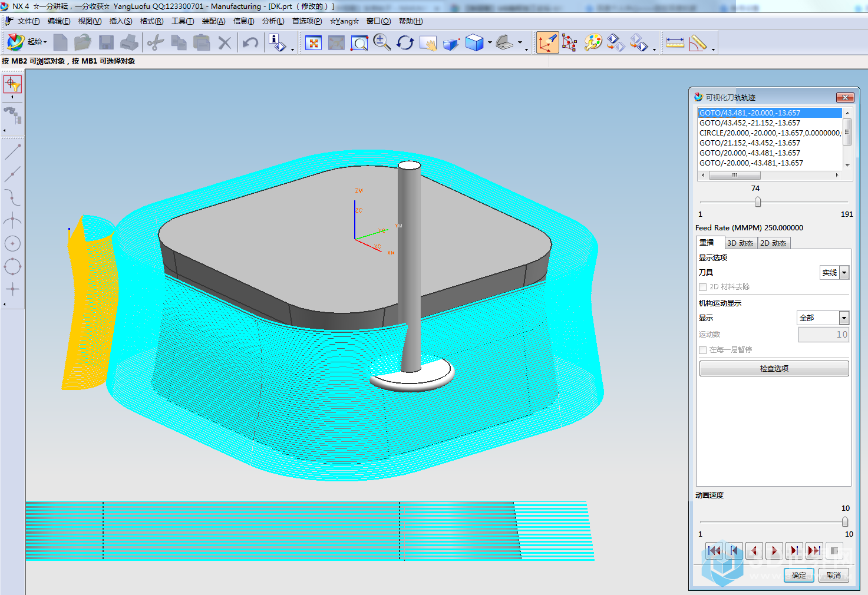This screenshot has width=868, height=595.
Task: Click the Zoom window icon
Action: (359, 43)
